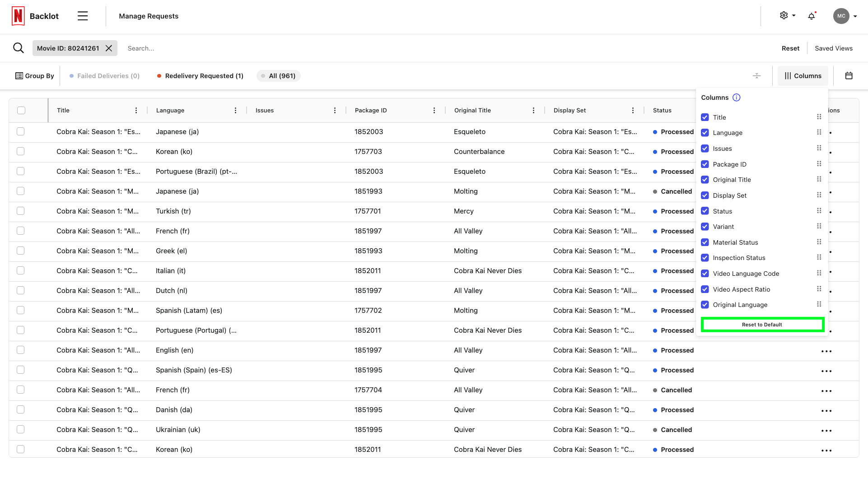Remove the Movie ID 80241261 filter chip
The width and height of the screenshot is (868, 488).
coord(108,48)
